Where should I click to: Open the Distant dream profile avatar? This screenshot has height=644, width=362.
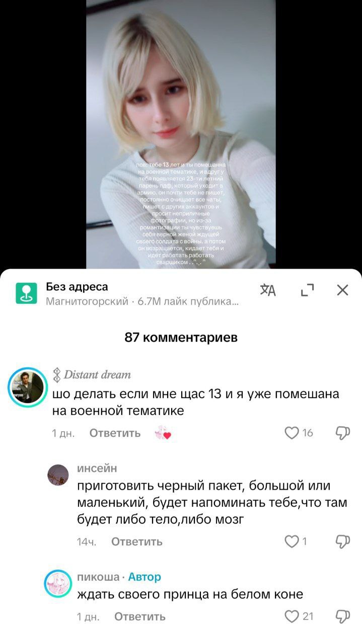28,387
